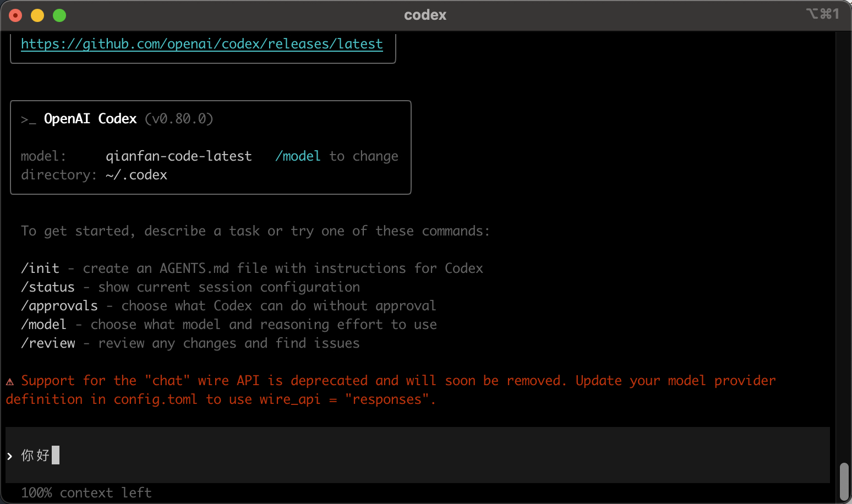Click the ~/.codex directory path
852x504 pixels.
136,175
